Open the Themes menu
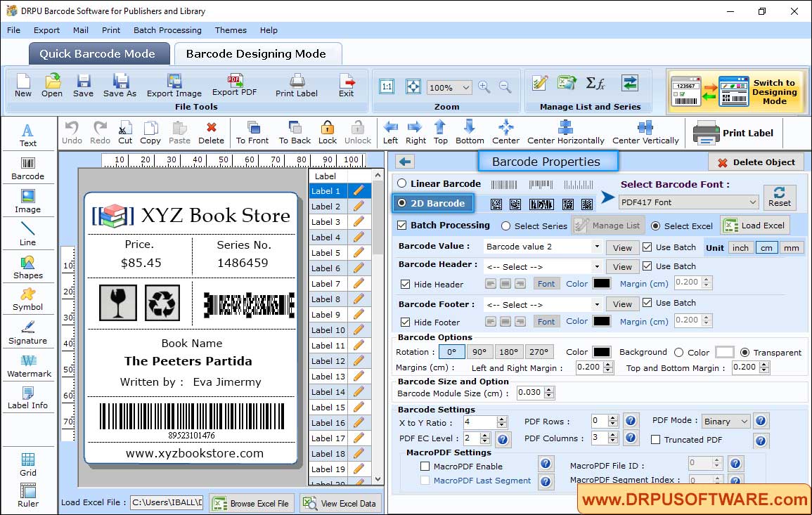The image size is (812, 515). 231,30
